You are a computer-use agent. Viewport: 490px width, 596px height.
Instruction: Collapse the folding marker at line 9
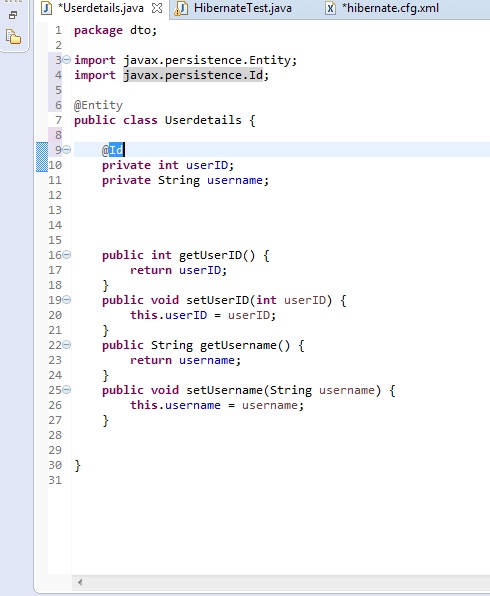(x=67, y=149)
